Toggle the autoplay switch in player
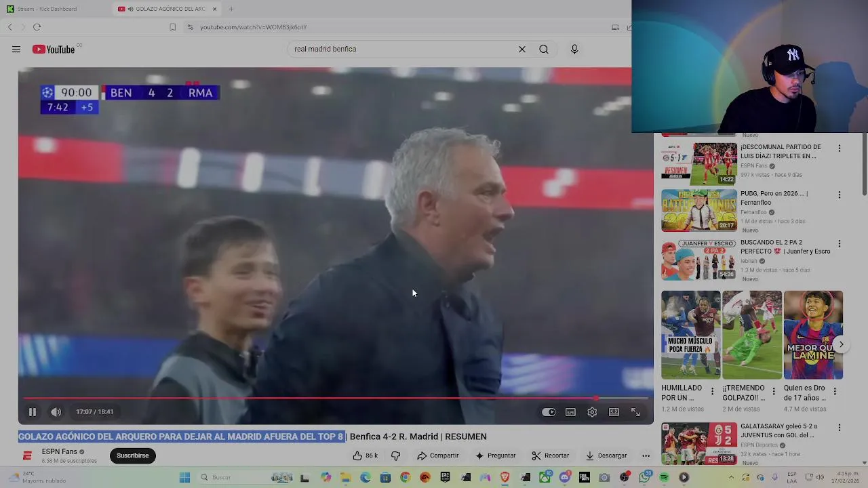This screenshot has width=868, height=488. [549, 411]
